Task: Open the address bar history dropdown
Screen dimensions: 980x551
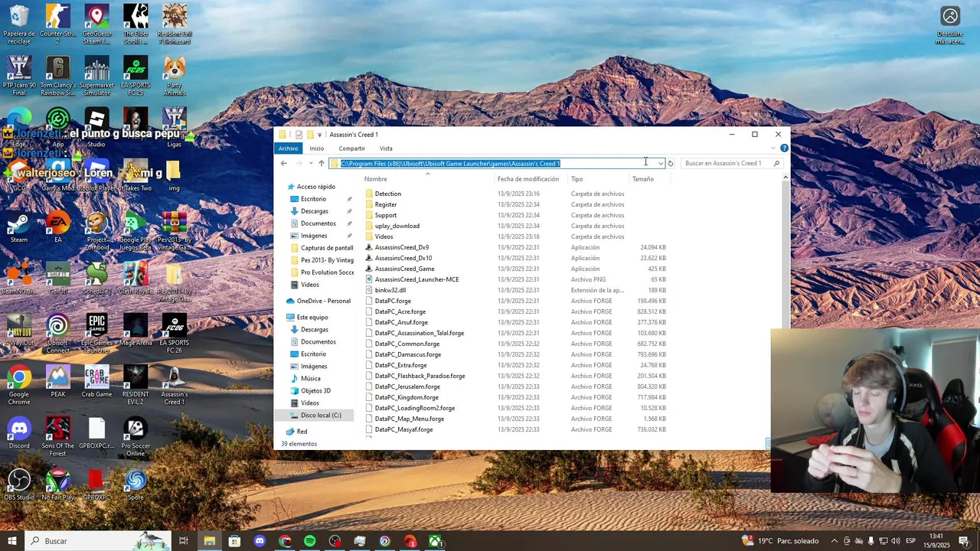Action: [660, 163]
